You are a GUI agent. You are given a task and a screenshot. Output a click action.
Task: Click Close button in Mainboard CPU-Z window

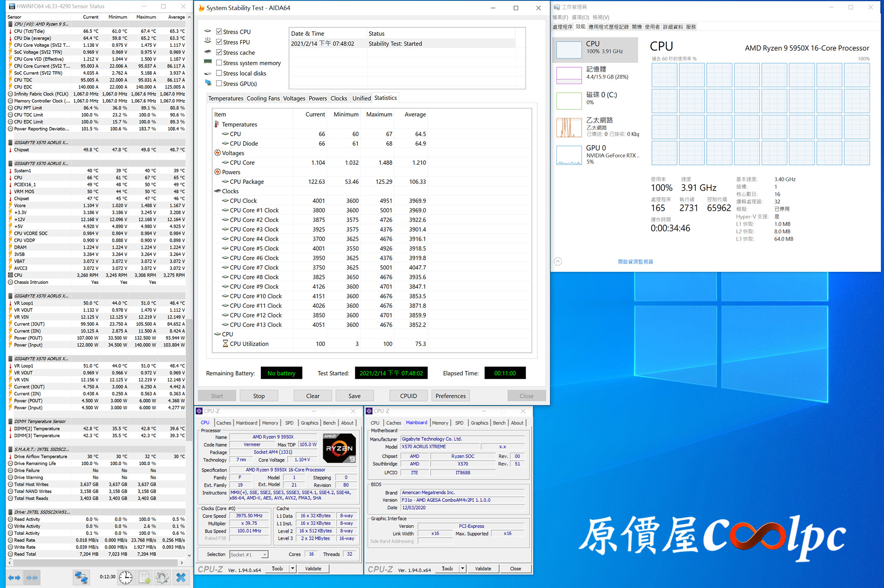[x=515, y=569]
